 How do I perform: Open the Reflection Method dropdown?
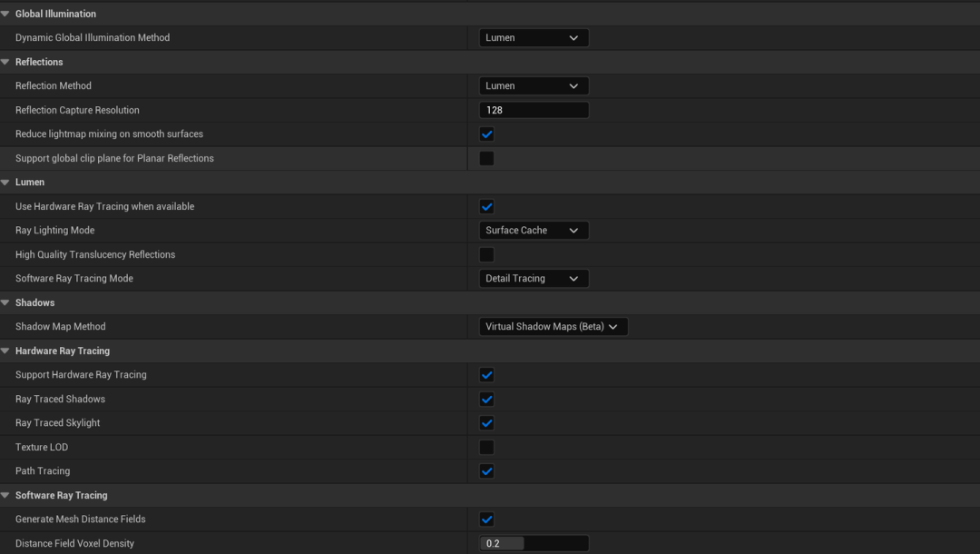point(534,85)
